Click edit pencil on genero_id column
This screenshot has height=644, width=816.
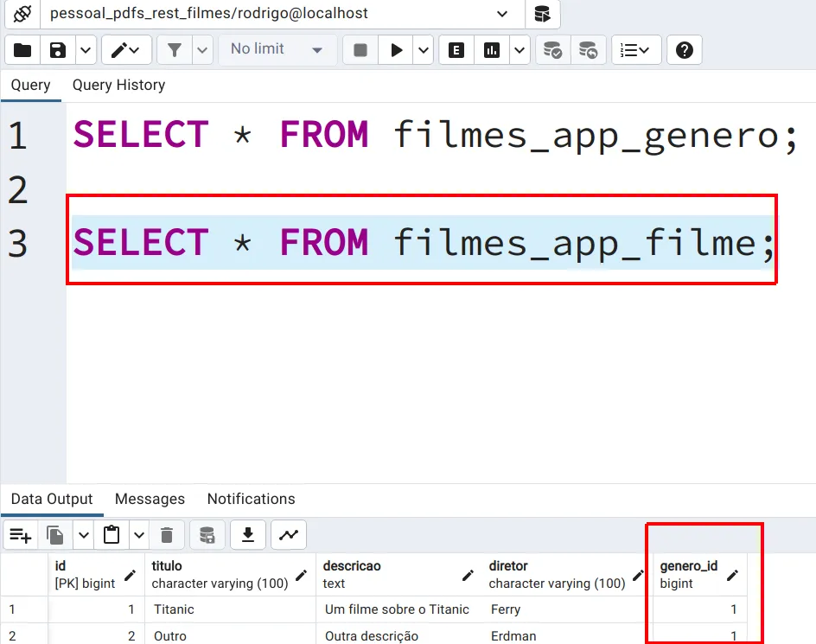[x=732, y=575]
